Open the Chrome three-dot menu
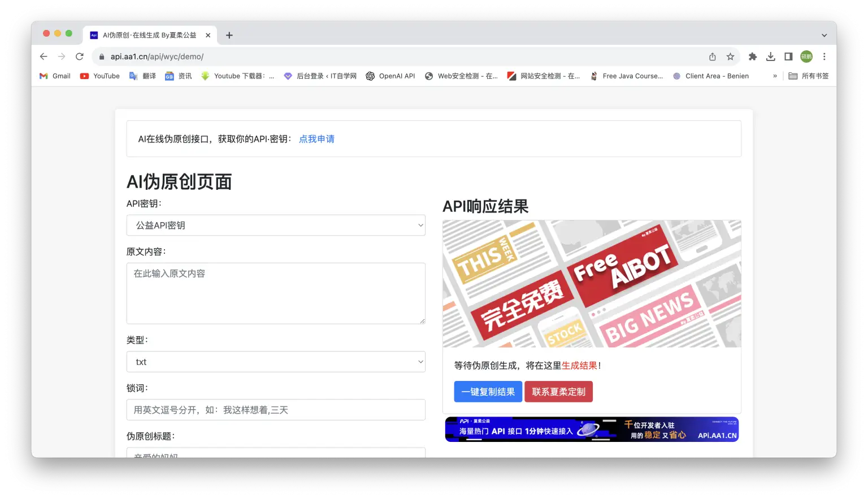The image size is (868, 499). click(x=824, y=57)
